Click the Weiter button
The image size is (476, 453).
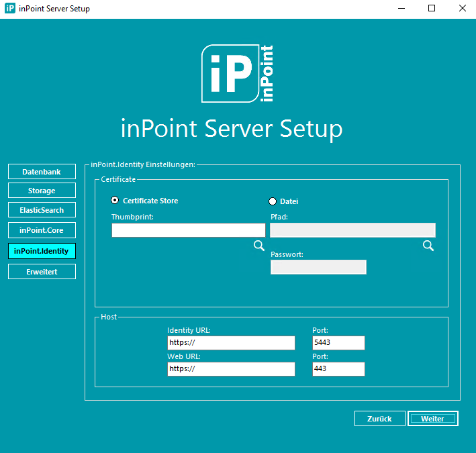[x=433, y=419]
